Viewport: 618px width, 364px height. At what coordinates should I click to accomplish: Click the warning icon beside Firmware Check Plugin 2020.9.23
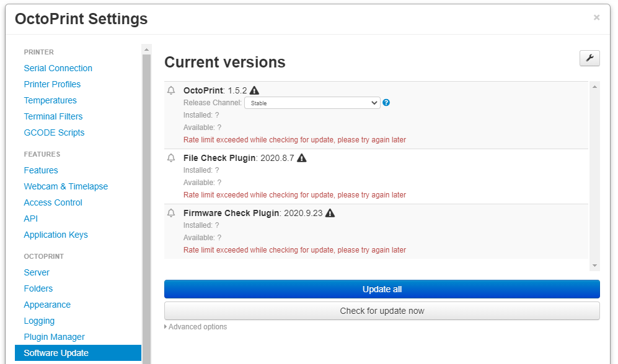330,213
